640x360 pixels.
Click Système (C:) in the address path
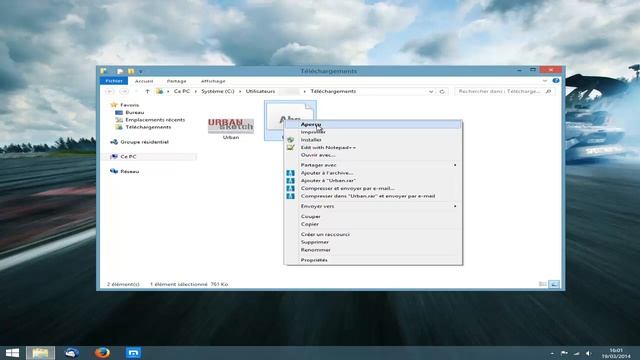218,91
